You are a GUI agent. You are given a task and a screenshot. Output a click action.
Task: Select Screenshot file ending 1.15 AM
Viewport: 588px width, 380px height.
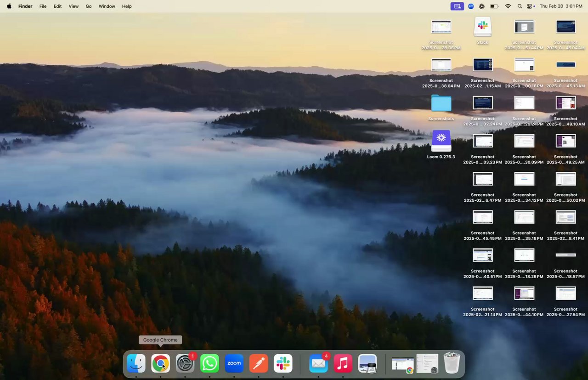tap(482, 65)
